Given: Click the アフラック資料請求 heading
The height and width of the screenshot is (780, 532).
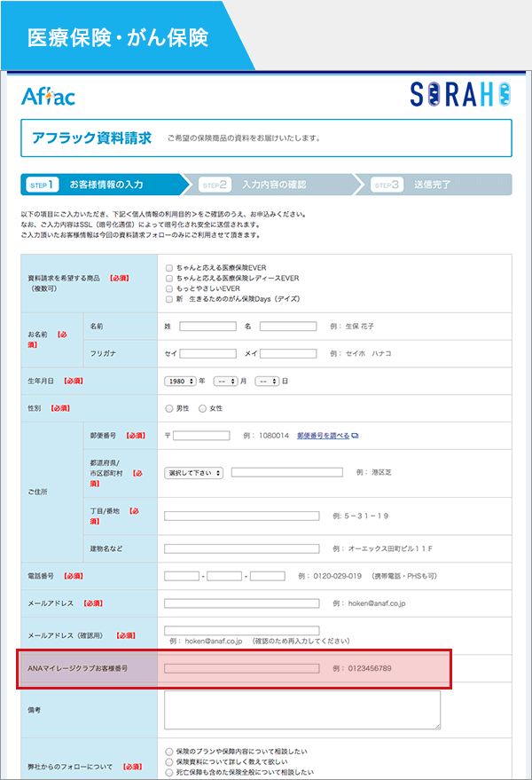Looking at the screenshot, I should [x=92, y=138].
